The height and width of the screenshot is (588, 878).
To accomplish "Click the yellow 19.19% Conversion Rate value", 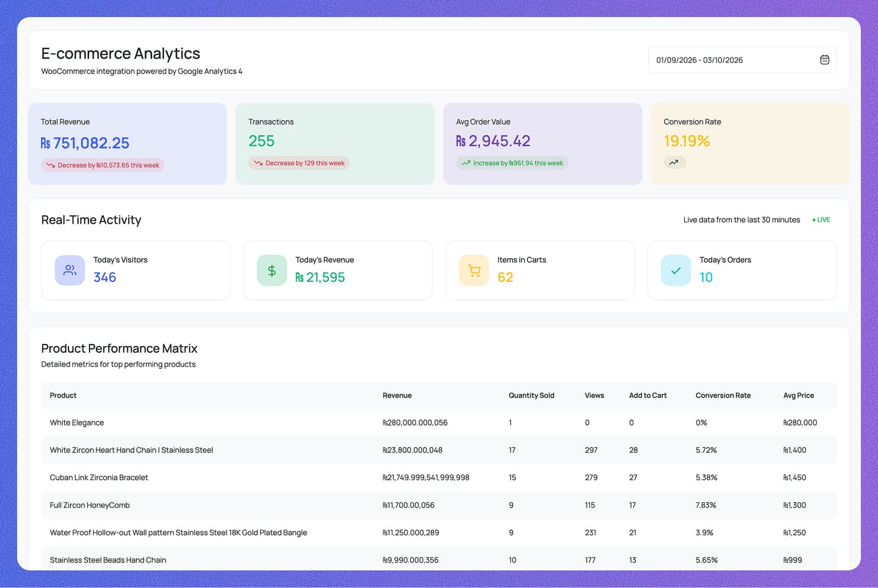I will coord(686,141).
